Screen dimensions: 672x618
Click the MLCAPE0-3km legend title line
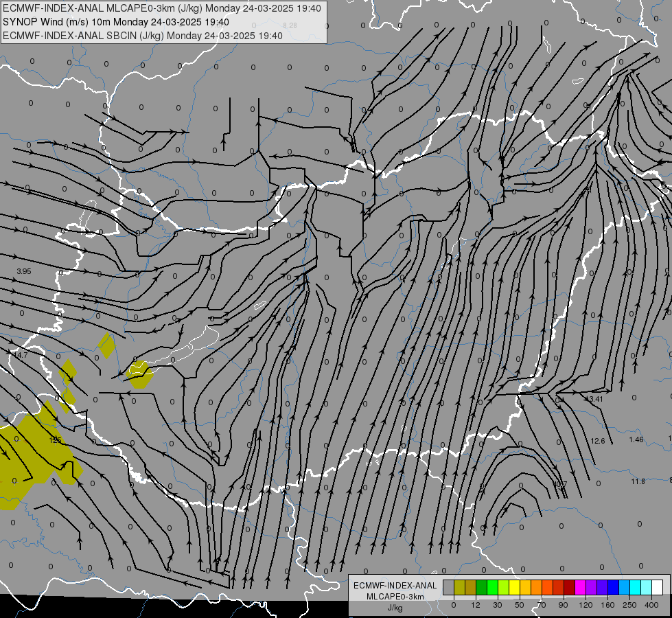coord(395,597)
